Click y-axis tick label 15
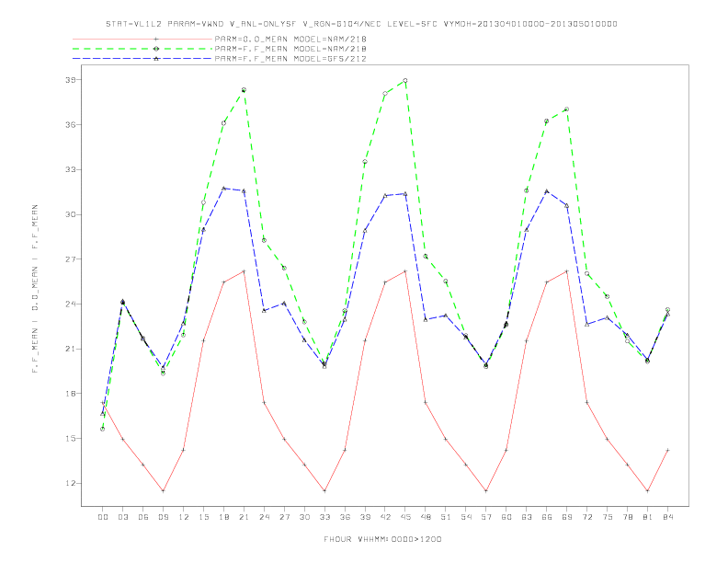This screenshot has width=728, height=563. tap(70, 439)
